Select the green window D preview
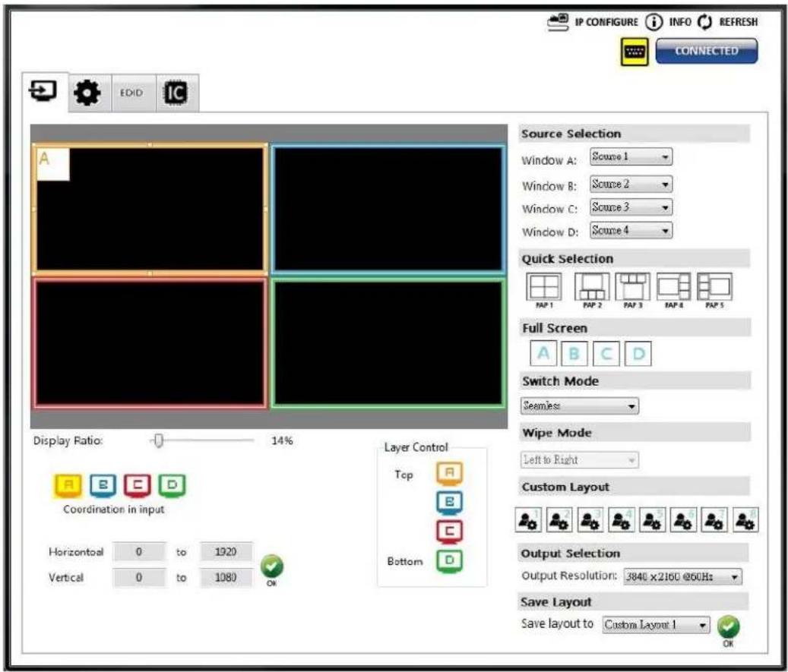This screenshot has height=672, width=788. coord(388,343)
